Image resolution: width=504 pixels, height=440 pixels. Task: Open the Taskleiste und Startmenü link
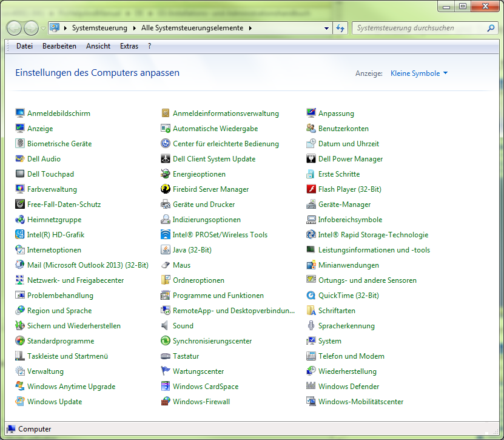click(x=67, y=356)
